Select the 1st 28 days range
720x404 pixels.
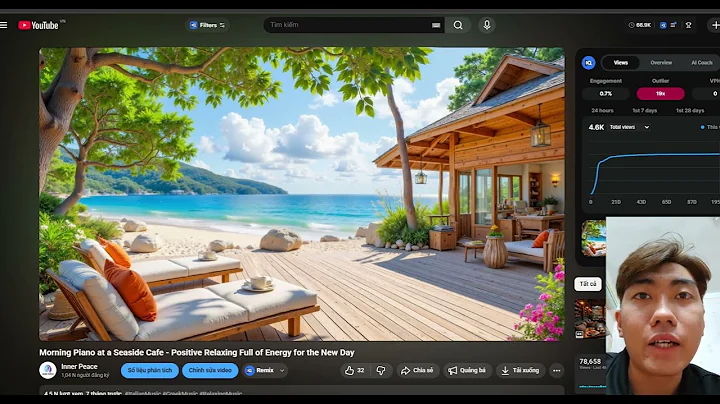(x=690, y=111)
